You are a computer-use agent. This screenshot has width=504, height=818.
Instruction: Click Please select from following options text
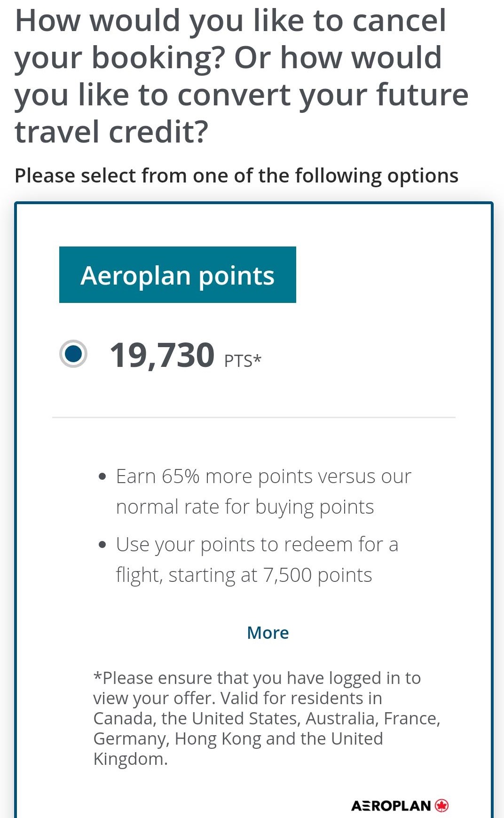(x=236, y=175)
